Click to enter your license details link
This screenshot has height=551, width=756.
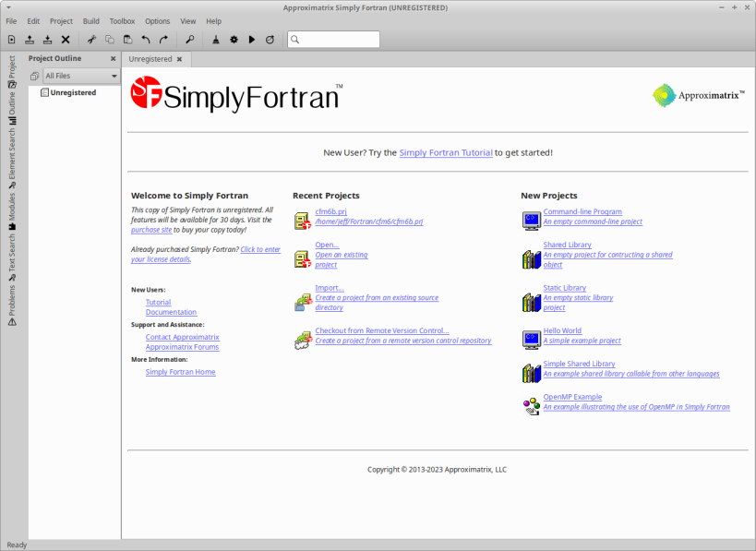pyautogui.click(x=206, y=254)
